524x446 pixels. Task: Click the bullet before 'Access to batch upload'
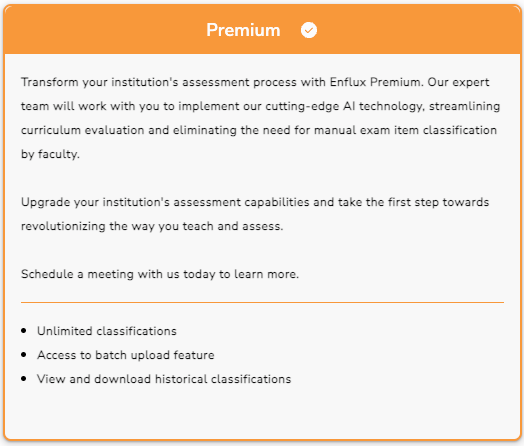(24, 355)
